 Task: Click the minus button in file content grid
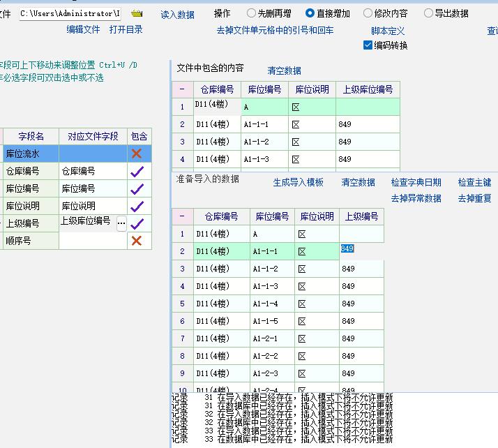[x=182, y=89]
